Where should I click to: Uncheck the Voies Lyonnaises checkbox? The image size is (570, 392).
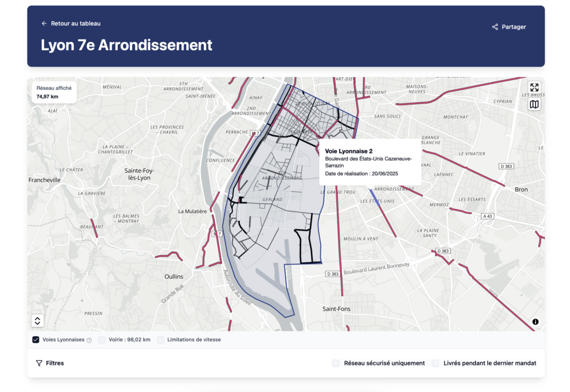pos(36,340)
